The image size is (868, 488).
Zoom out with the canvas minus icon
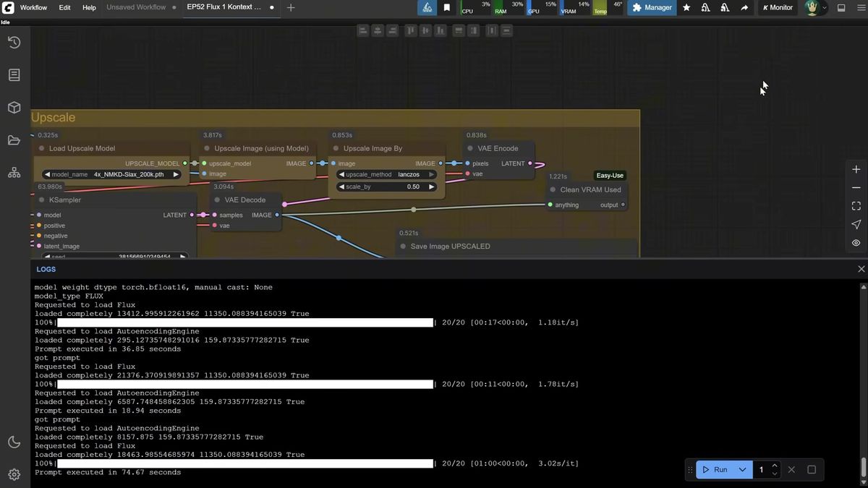click(856, 188)
